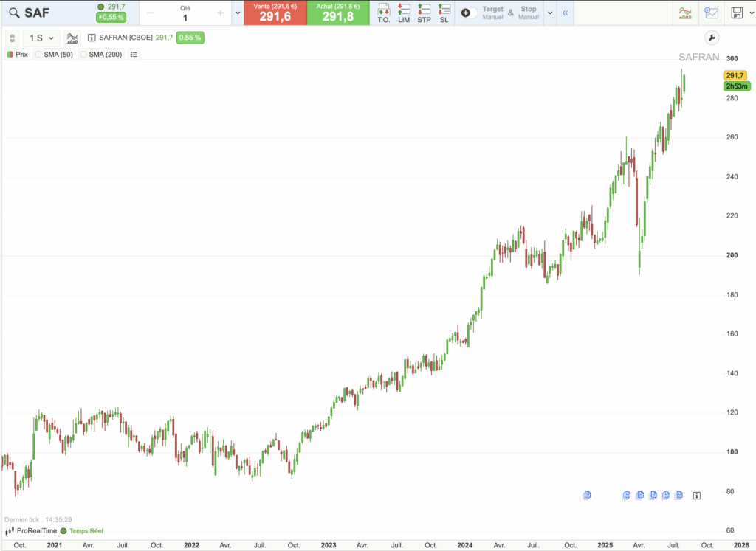Increase quantity with the plus stepper
Image resolution: width=756 pixels, height=551 pixels.
[220, 13]
